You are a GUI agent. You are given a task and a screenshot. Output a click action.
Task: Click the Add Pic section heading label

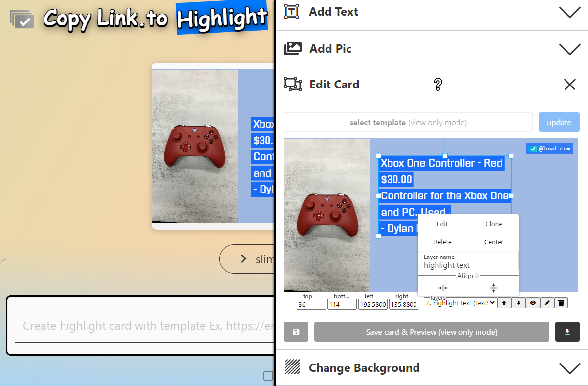[x=330, y=49]
